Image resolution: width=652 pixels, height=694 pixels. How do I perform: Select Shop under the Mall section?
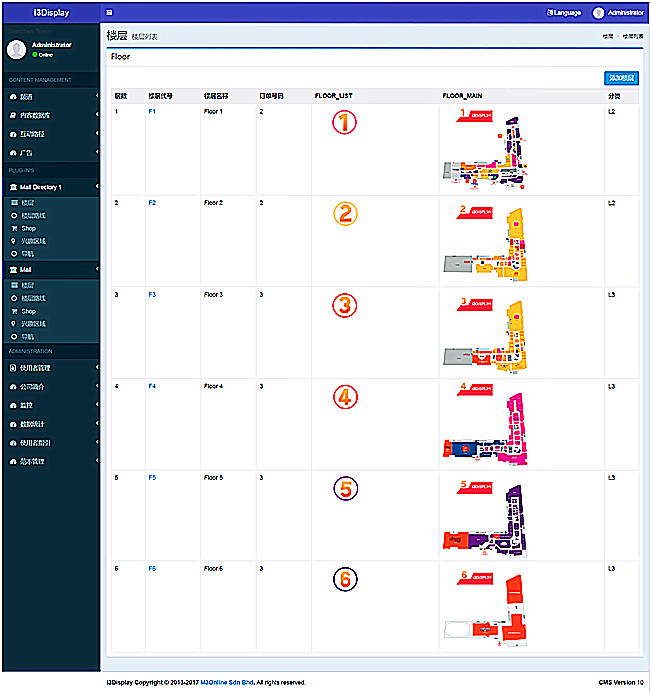[x=28, y=311]
